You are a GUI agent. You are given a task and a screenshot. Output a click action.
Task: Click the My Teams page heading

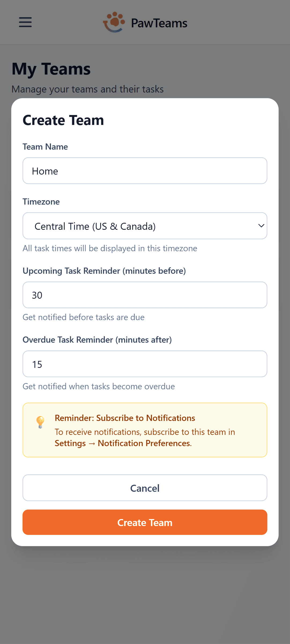point(51,69)
